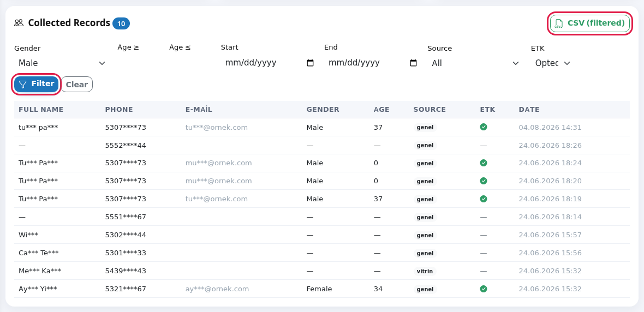Viewport: 644px width, 312px height.
Task: Select phone number 5439****43
Action: 126,271
